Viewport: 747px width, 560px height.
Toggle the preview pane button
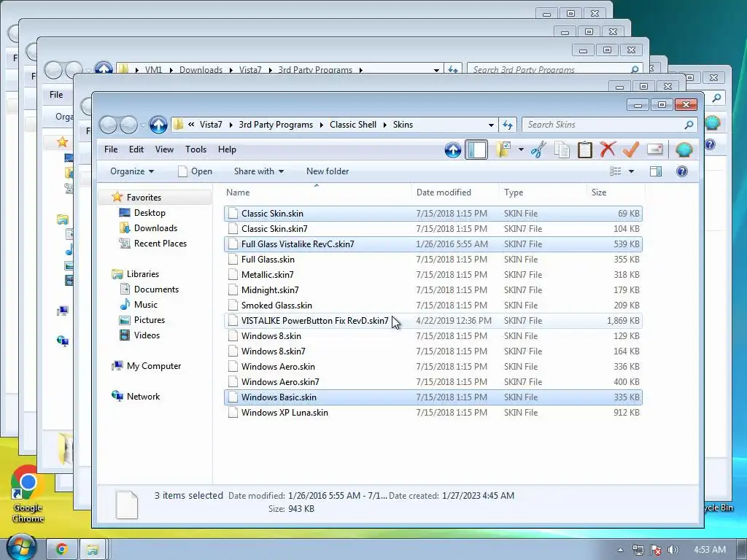[x=656, y=171]
